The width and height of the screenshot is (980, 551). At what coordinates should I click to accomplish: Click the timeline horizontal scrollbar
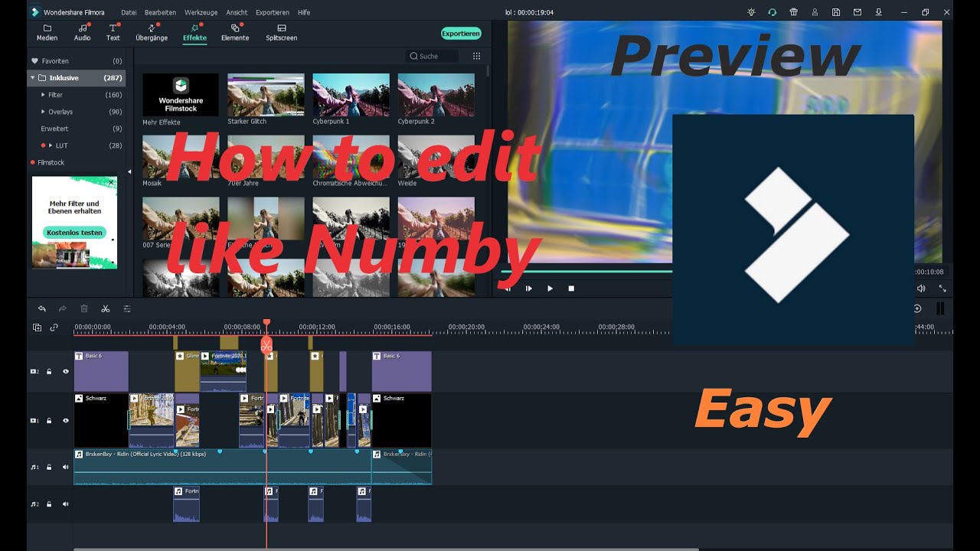(386, 549)
